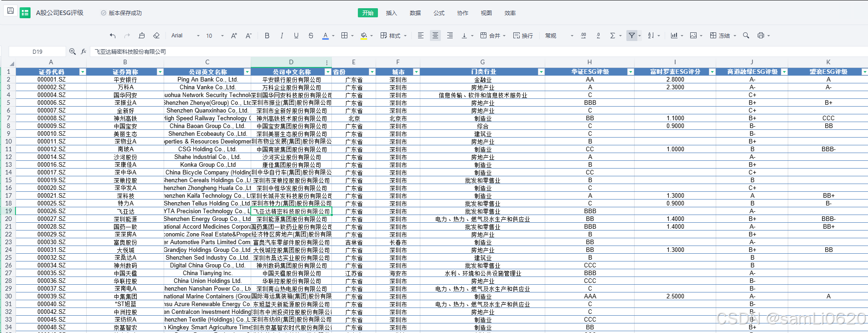The image size is (868, 333).
Task: Click the undo arrow icon
Action: click(113, 36)
